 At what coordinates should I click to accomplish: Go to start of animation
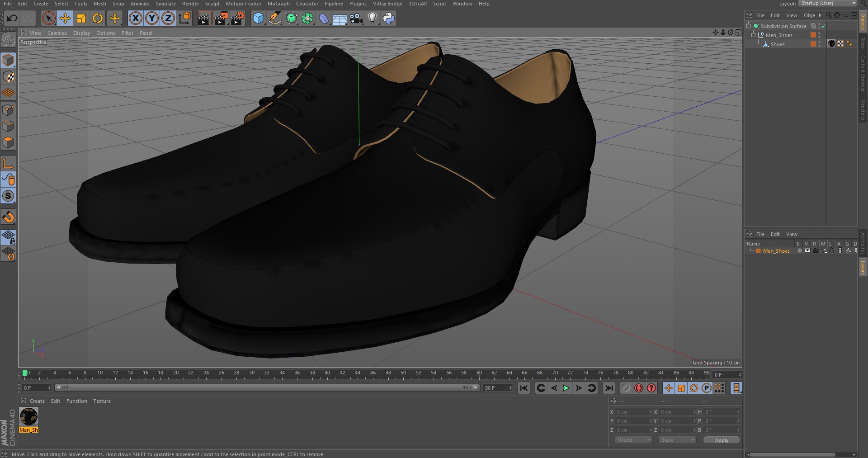pyautogui.click(x=524, y=388)
